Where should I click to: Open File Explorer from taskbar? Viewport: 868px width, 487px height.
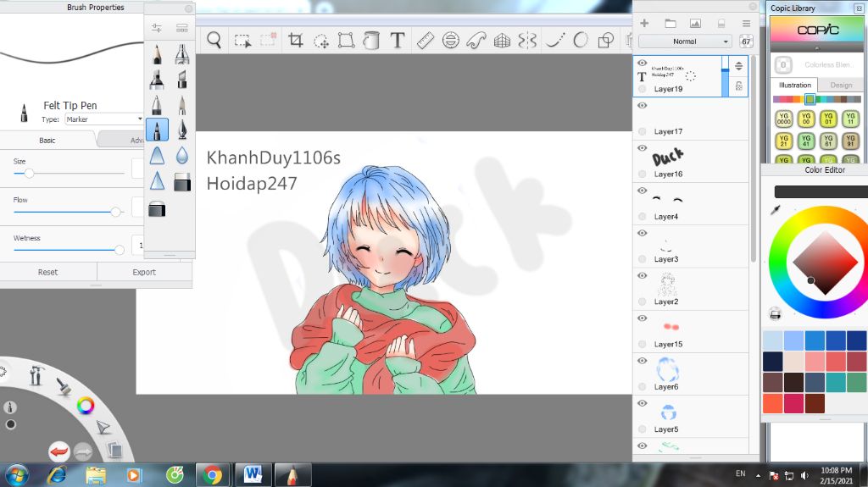(x=95, y=475)
